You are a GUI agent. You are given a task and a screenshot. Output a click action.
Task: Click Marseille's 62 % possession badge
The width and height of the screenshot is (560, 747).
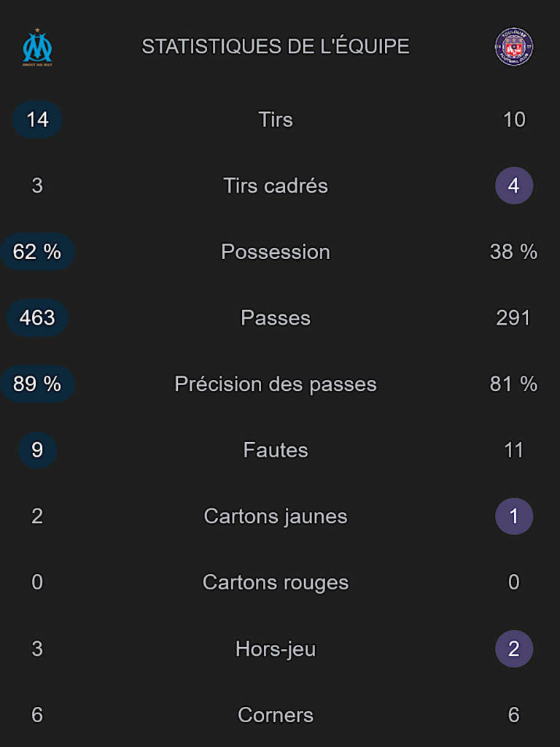37,252
